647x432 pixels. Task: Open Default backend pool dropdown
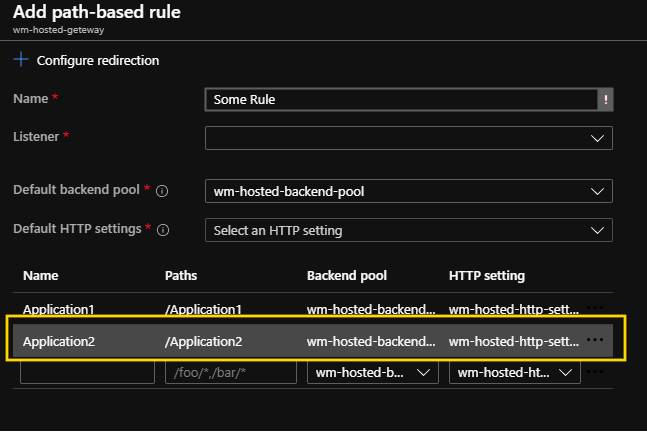pos(409,191)
